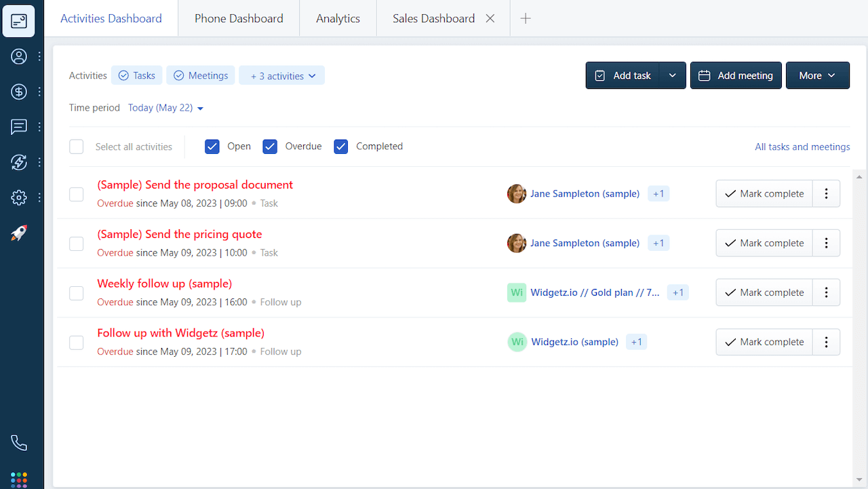The width and height of the screenshot is (868, 489).
Task: Open the Add task split-button dropdown arrow
Action: click(672, 75)
